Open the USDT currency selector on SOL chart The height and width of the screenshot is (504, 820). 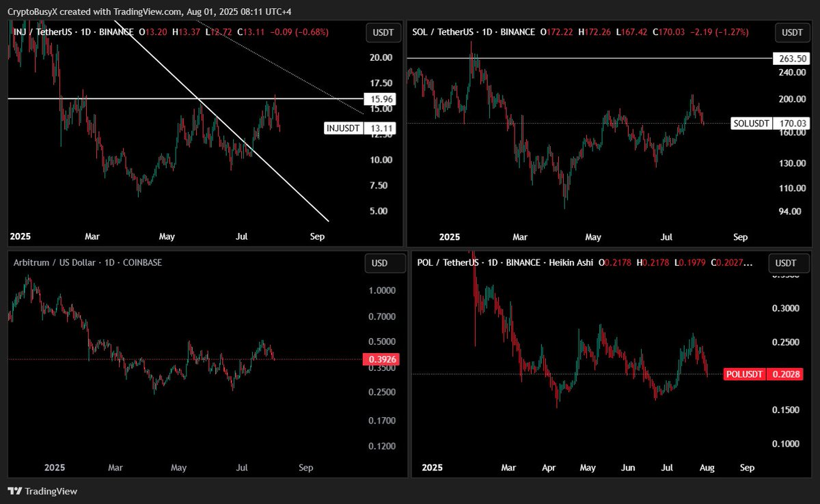[x=792, y=32]
